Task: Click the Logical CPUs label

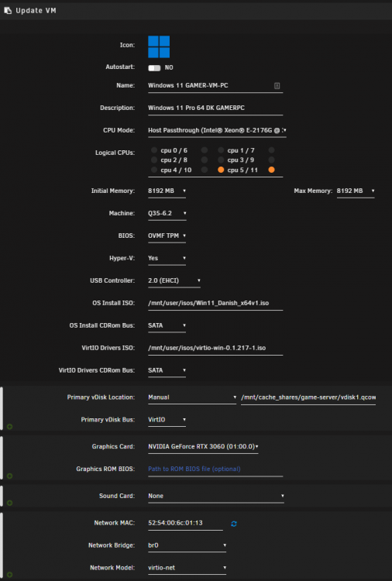Action: (115, 153)
